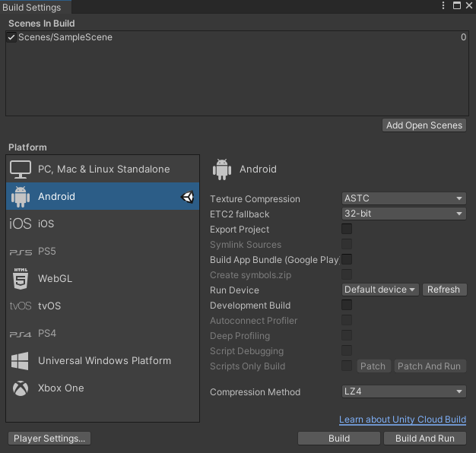This screenshot has height=453, width=476.
Task: Click the PC, Mac & Linux monitor icon
Action: 21,169
